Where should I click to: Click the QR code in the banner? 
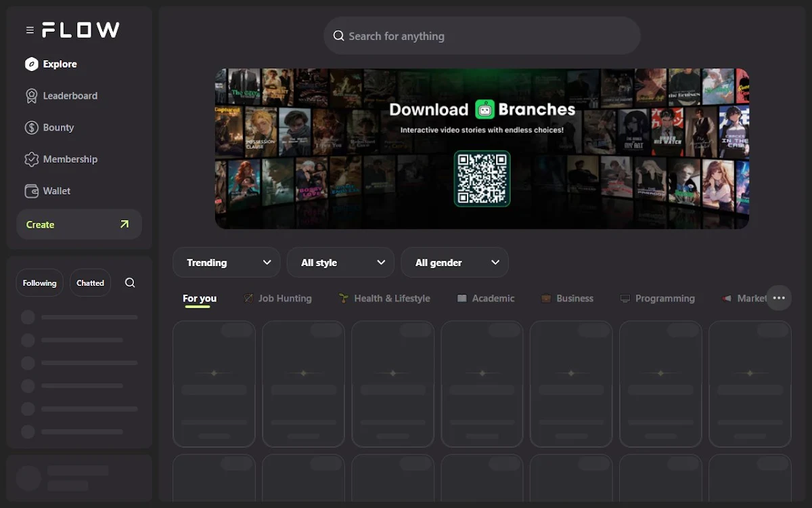[x=482, y=179]
